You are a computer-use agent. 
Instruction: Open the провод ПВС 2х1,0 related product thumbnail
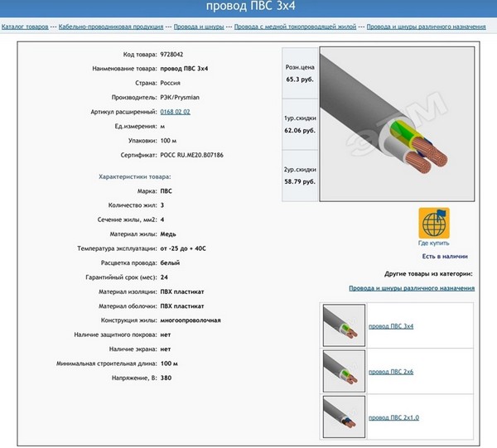coord(344,417)
